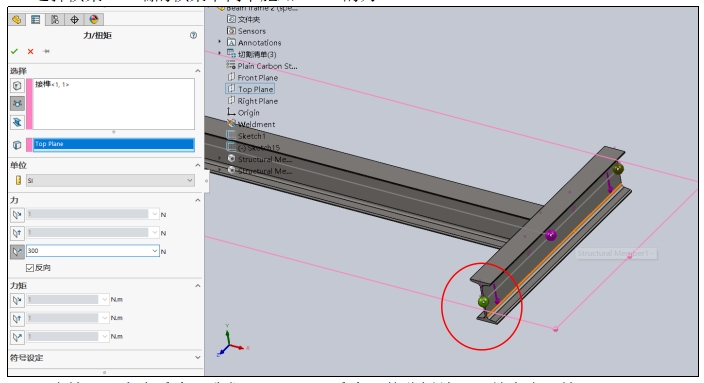The image size is (704, 383).
Task: Open the 300 N force value dropdown
Action: pos(155,251)
